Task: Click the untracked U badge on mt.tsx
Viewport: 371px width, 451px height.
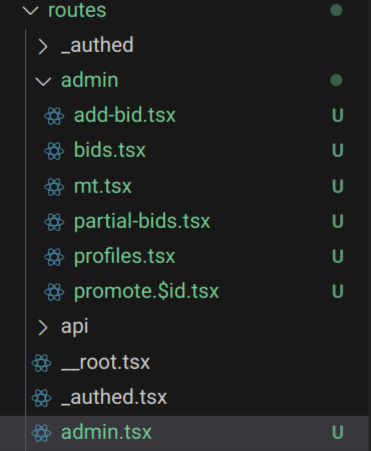Action: 337,186
